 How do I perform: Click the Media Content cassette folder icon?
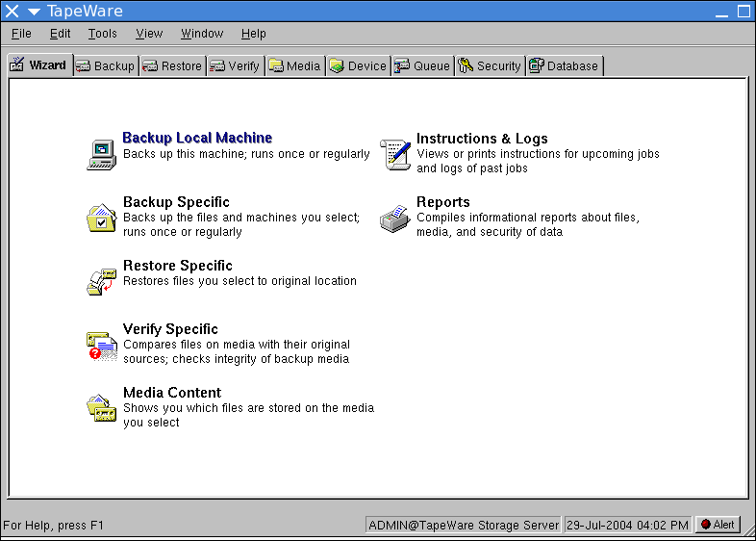click(102, 408)
